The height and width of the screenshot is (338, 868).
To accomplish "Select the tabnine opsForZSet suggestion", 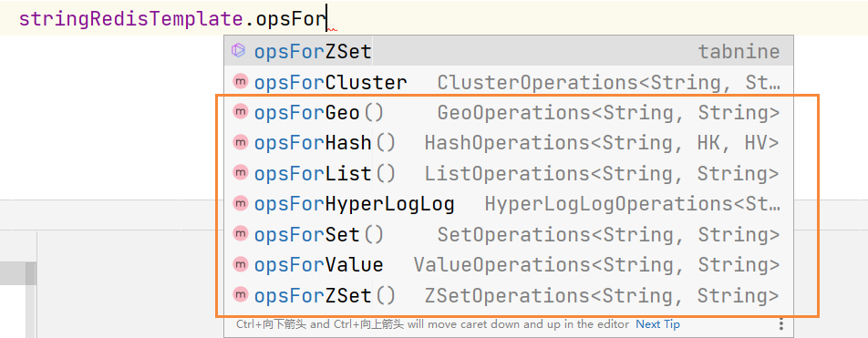I will [x=508, y=51].
